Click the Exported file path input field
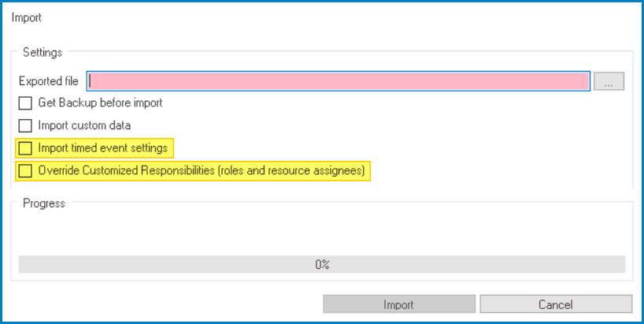644x324 pixels. (339, 80)
